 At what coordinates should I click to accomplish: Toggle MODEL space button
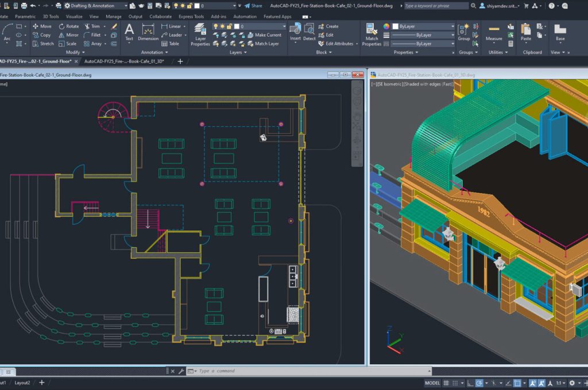(x=432, y=383)
